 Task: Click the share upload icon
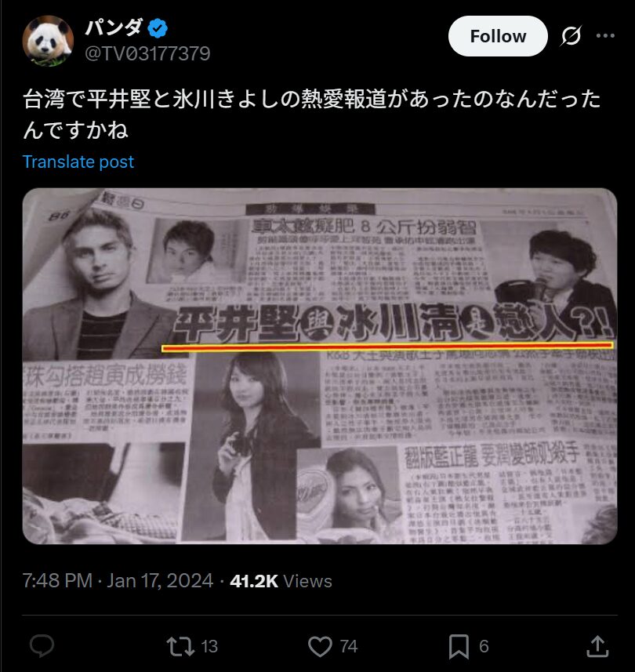click(597, 646)
